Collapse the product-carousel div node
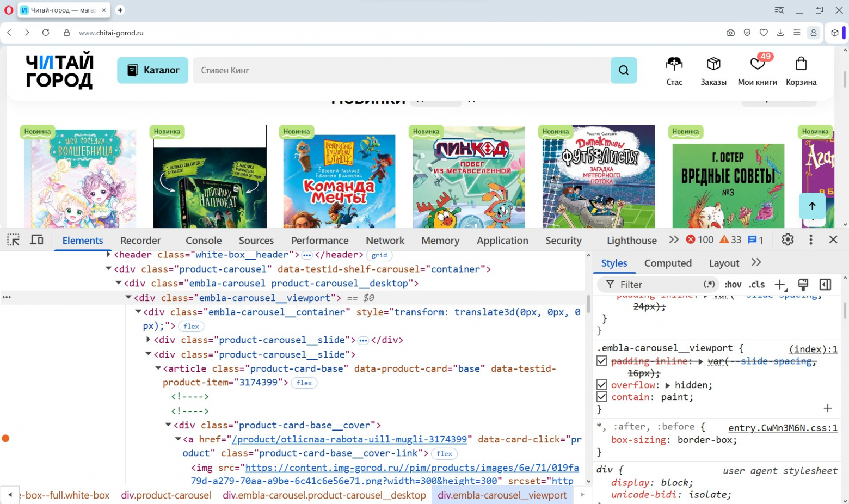The image size is (849, 504). point(108,269)
